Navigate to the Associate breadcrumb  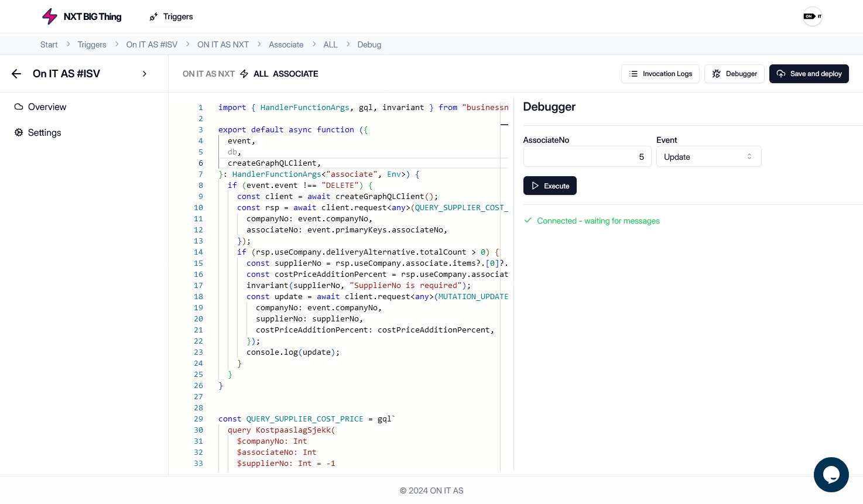pyautogui.click(x=286, y=44)
